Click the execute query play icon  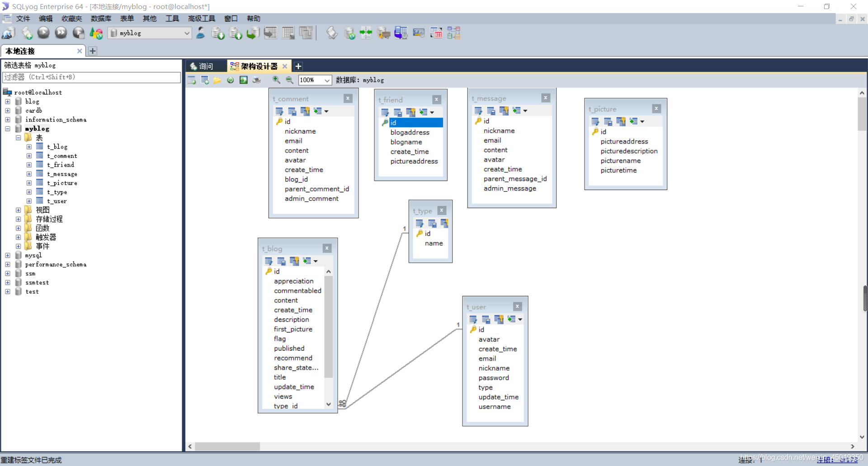click(x=43, y=33)
